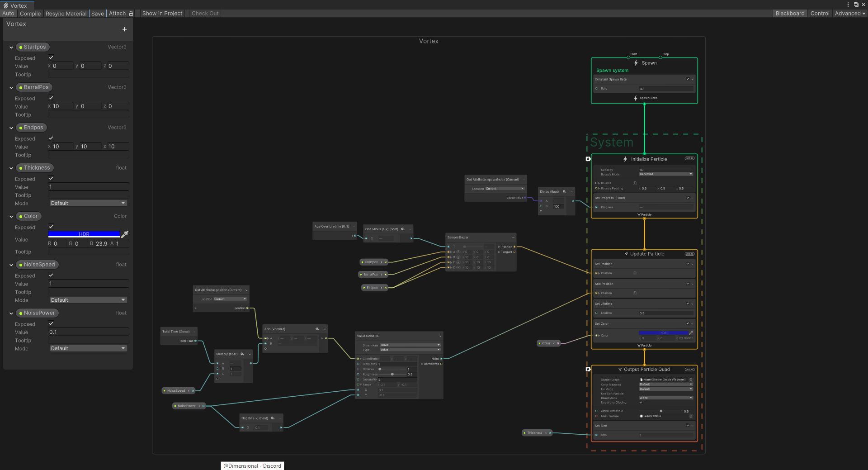The width and height of the screenshot is (868, 470).
Task: Click the eyedropper in Set Color block
Action: click(x=691, y=333)
